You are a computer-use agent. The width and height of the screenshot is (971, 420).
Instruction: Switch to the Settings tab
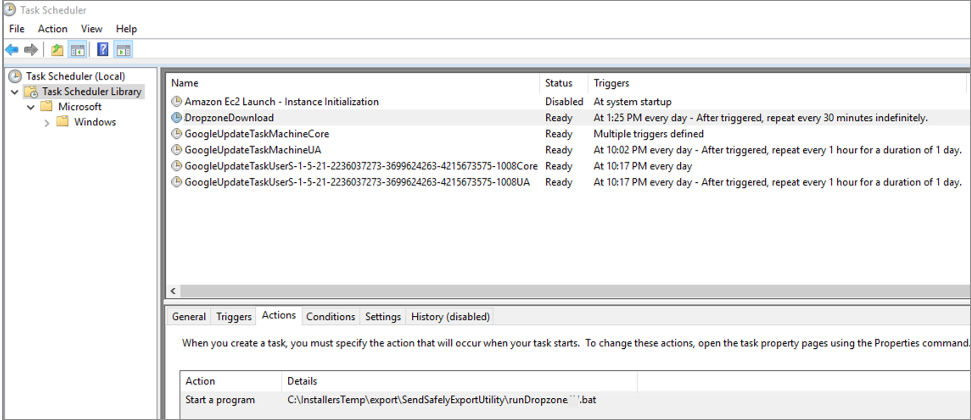click(x=383, y=317)
